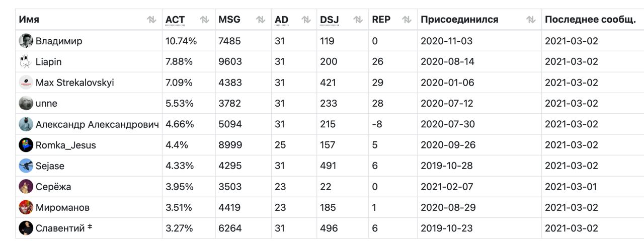Viewport: 644px width, 241px height.
Task: Click the ACT column sort arrows
Action: 204,20
